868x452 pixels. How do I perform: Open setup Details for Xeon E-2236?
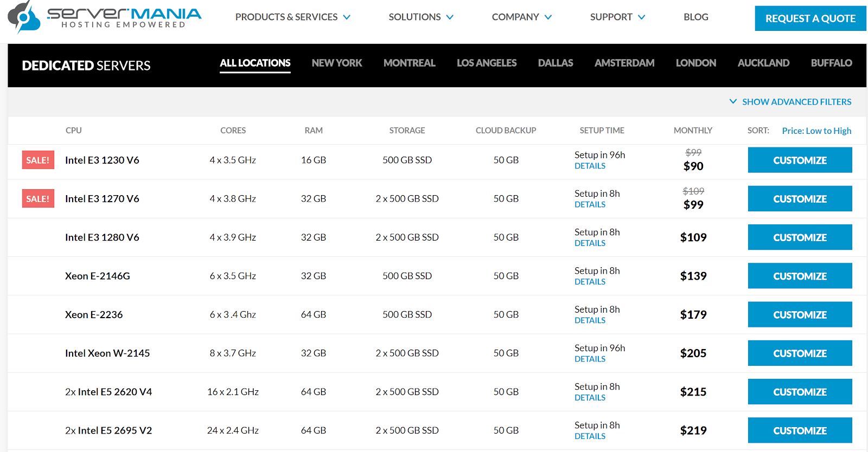(x=590, y=320)
